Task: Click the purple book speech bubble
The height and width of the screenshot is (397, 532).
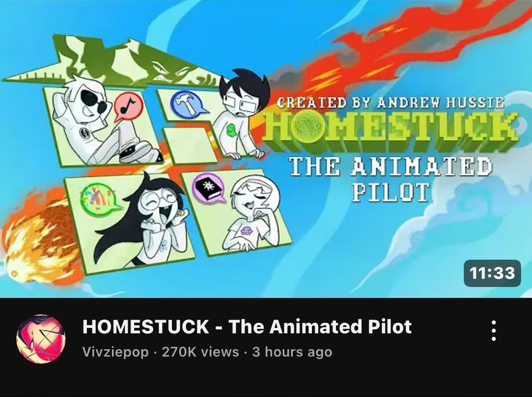Action: click(208, 188)
